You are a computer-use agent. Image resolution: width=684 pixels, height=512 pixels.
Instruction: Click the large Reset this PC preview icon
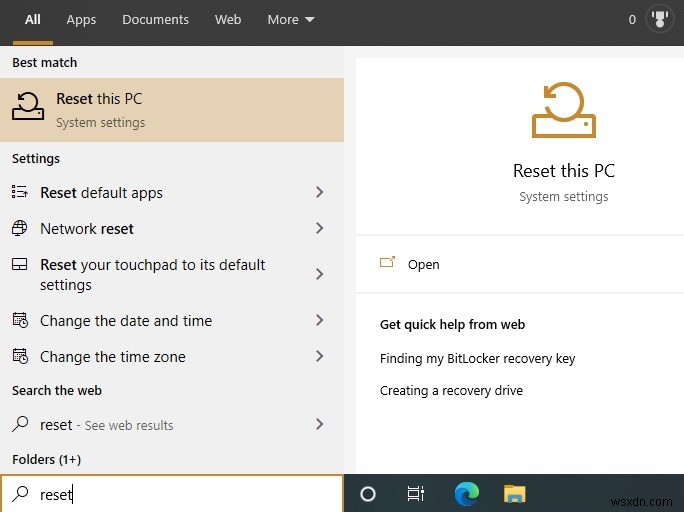tap(564, 110)
